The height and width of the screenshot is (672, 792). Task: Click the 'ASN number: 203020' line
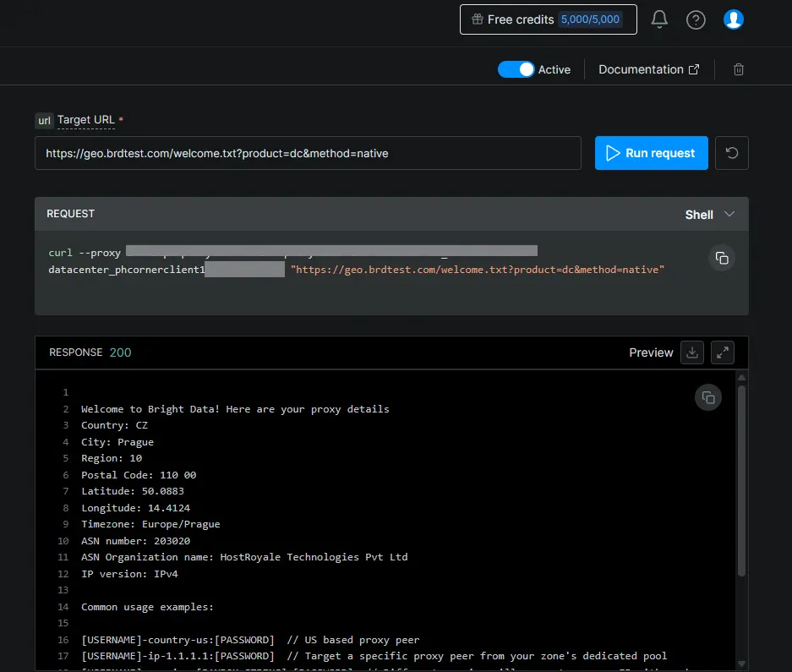(x=135, y=541)
